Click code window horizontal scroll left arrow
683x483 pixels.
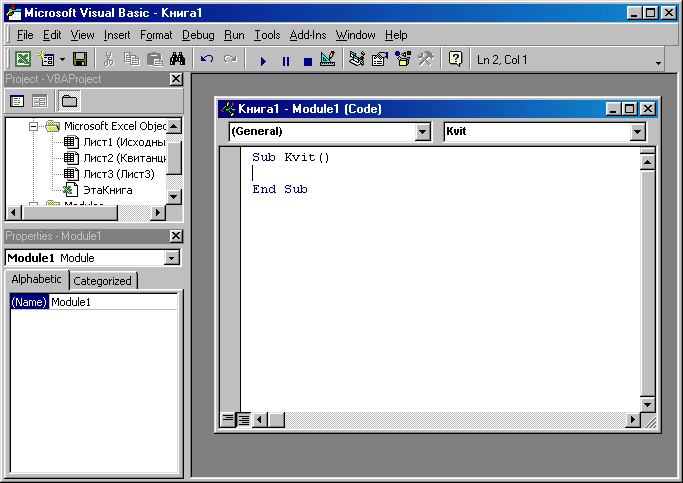click(260, 420)
